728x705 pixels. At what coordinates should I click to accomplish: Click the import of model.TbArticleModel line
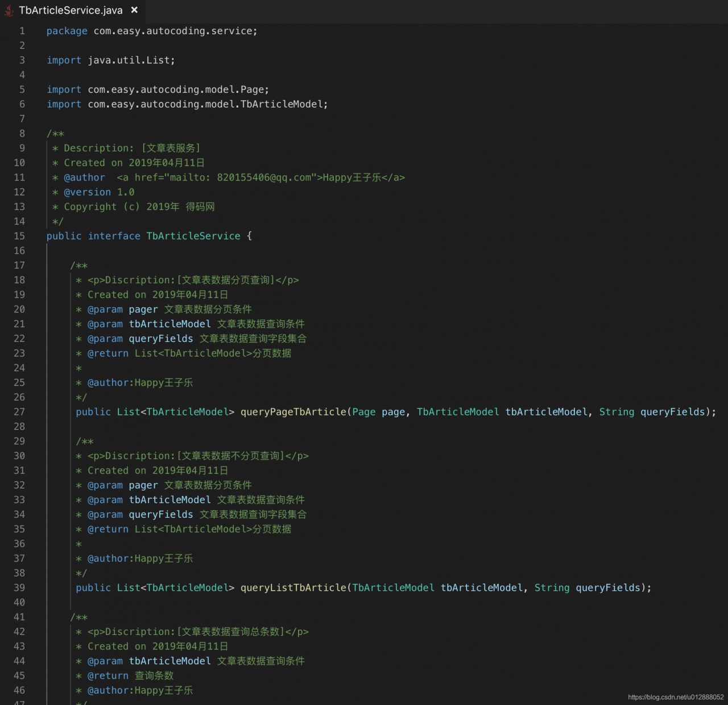(187, 105)
